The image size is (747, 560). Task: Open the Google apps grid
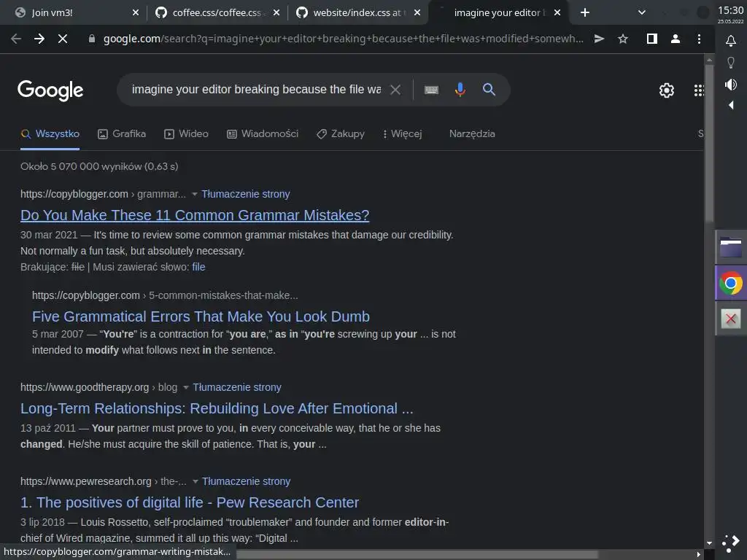(699, 90)
